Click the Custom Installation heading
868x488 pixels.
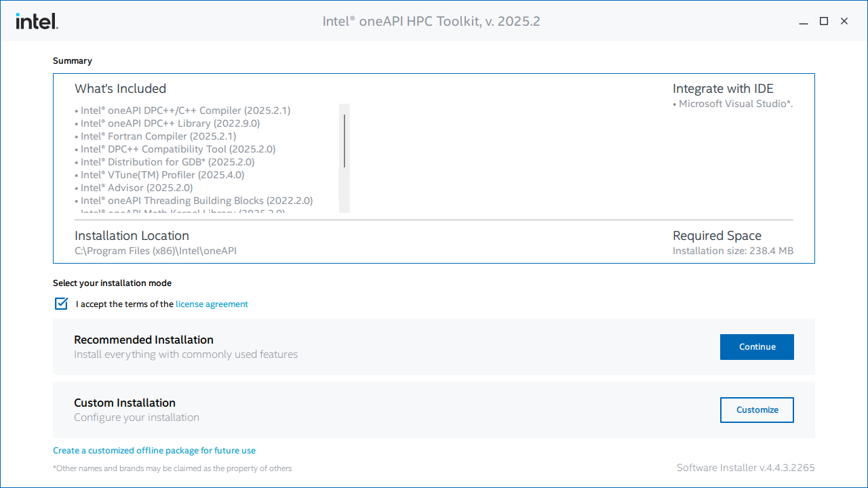point(125,403)
